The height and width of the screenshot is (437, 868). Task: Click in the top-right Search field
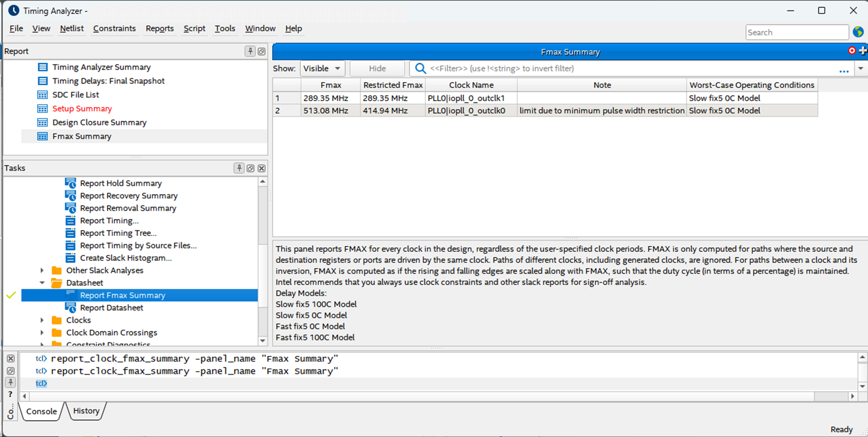point(796,32)
